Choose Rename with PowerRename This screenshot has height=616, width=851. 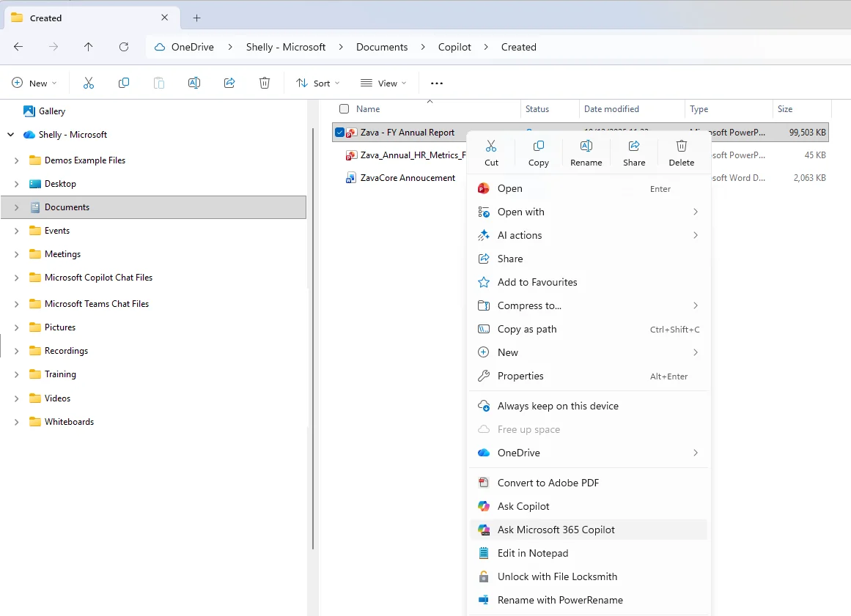589,601
